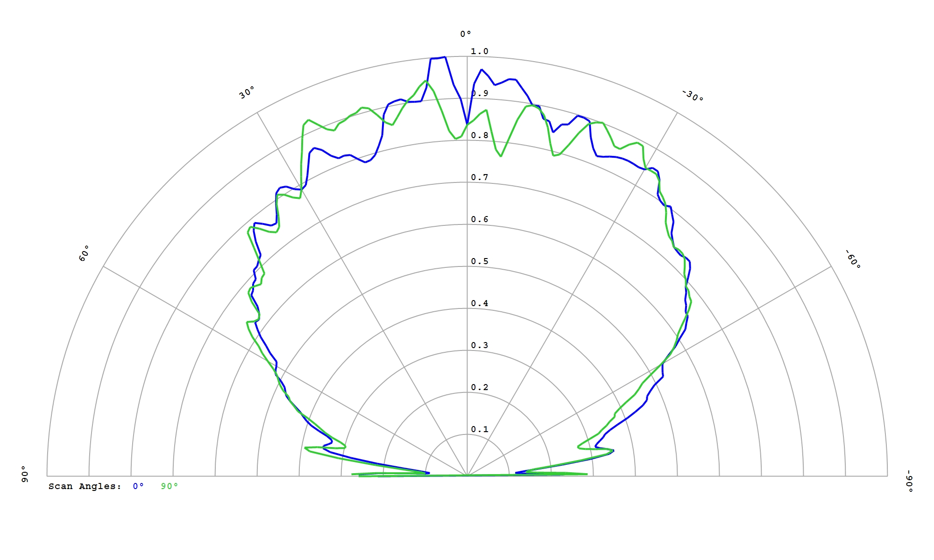Click the 0.7 radial tick label

click(480, 177)
